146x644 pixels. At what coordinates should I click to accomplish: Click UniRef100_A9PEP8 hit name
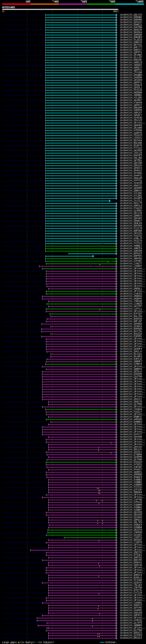(x=131, y=110)
